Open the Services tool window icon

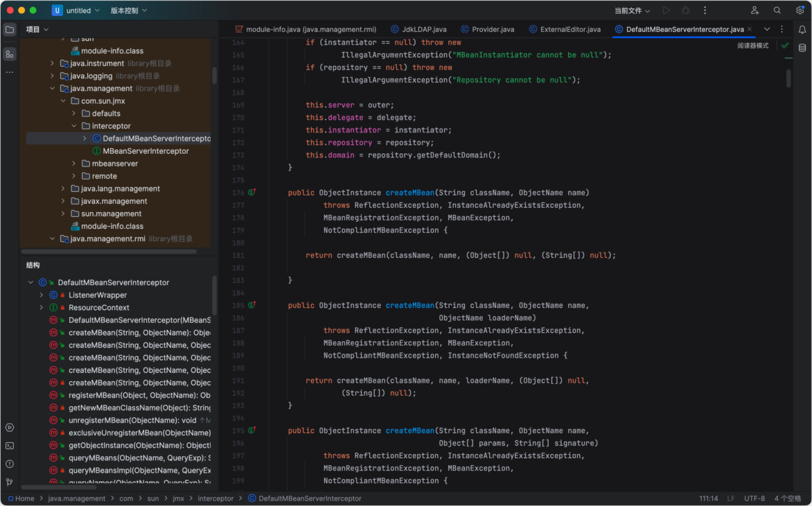click(x=10, y=428)
